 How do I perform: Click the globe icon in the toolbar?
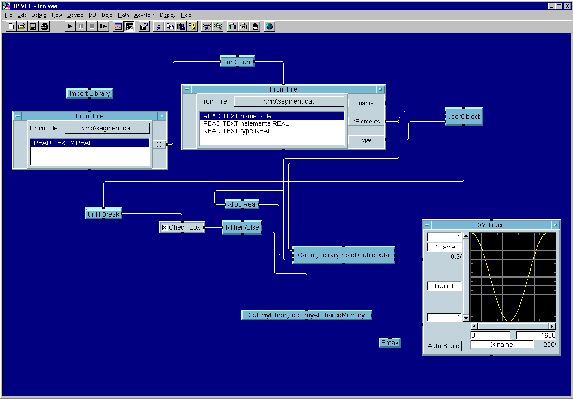tap(269, 26)
